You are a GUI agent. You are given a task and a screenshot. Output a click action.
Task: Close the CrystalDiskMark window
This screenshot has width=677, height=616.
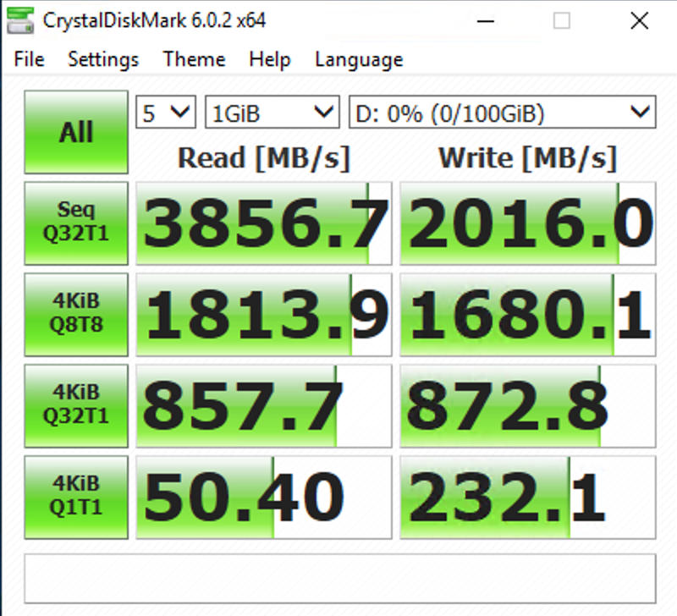(x=639, y=20)
